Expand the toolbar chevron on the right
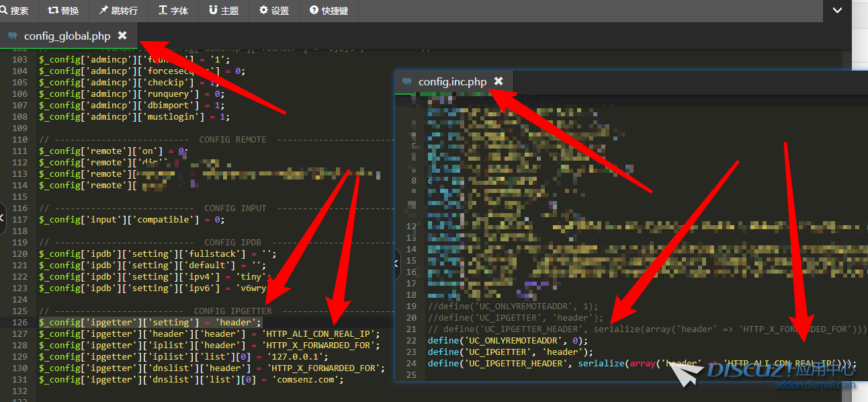The width and height of the screenshot is (868, 402). [x=837, y=10]
